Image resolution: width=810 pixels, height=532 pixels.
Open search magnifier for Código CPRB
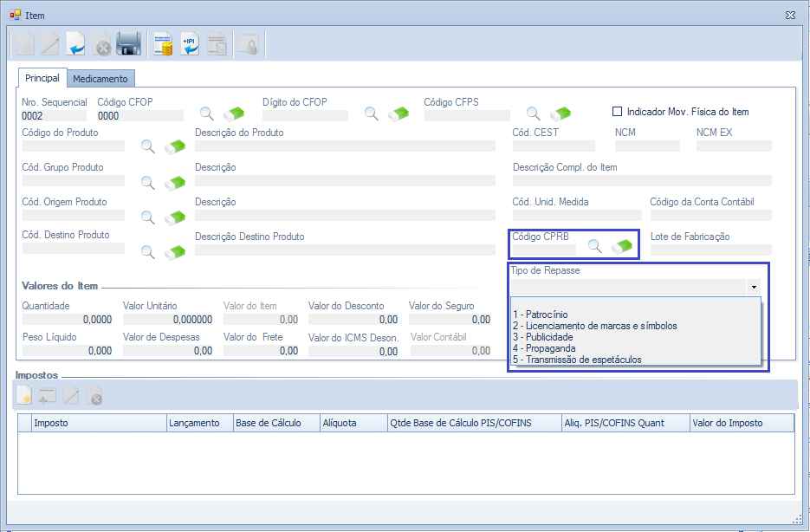click(x=595, y=246)
